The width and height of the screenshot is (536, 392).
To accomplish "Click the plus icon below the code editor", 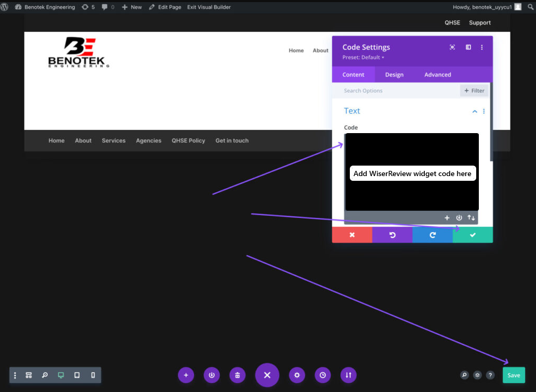I will (447, 217).
